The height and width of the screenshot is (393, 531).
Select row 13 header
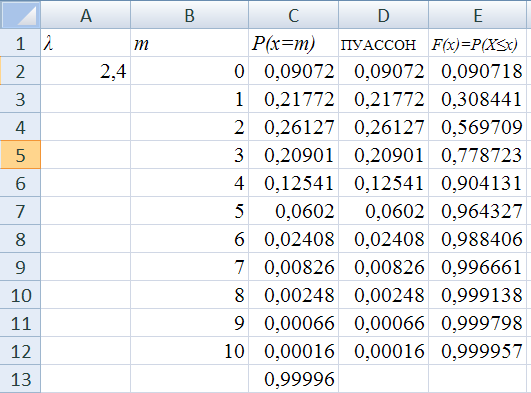click(x=20, y=379)
